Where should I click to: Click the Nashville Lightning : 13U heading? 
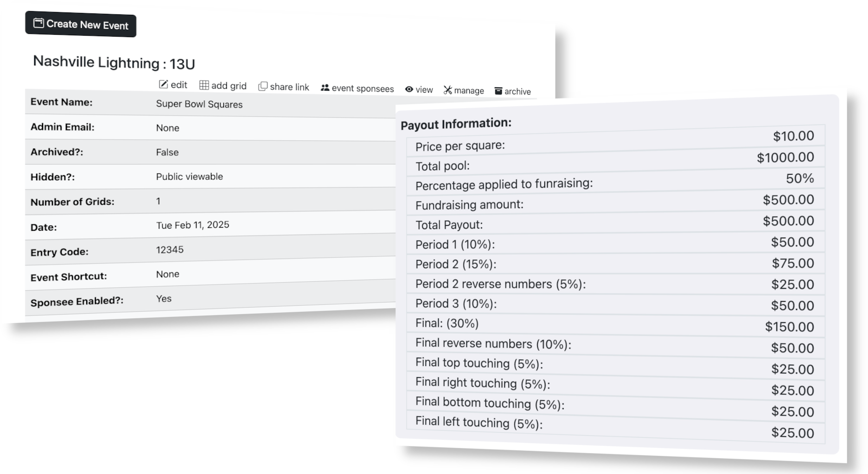click(114, 63)
